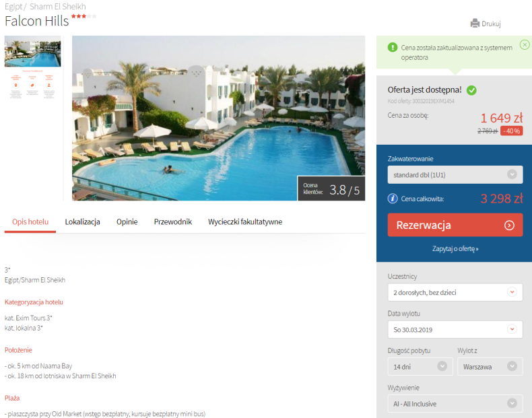Viewport: 532px width, 418px height.
Task: Expand the Uczestnicy participants dropdown
Action: point(455,292)
